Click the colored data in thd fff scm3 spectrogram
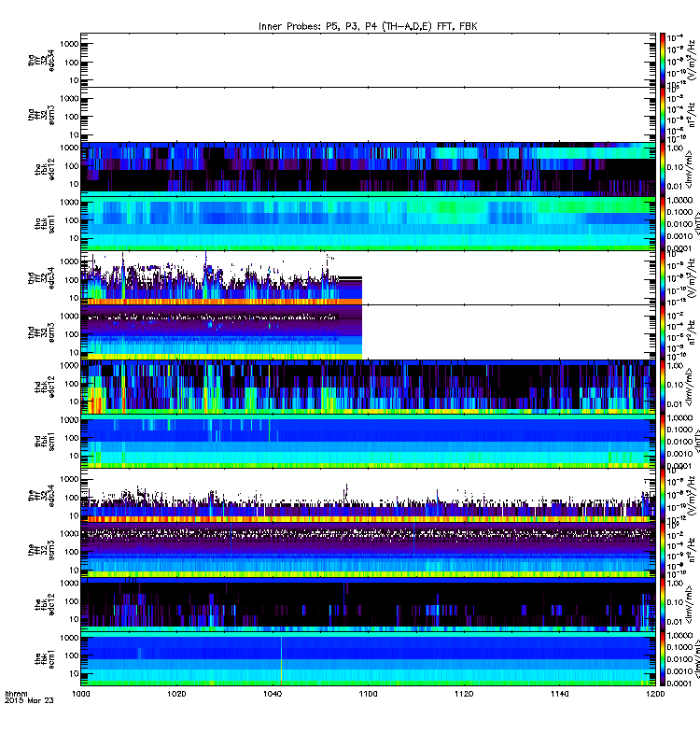The image size is (700, 747). (x=221, y=332)
